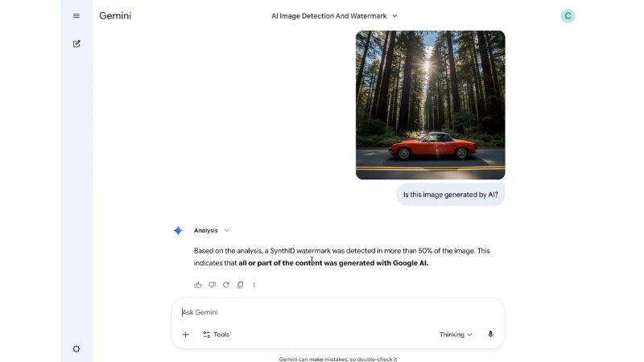Viewport: 644px width, 362px height.
Task: Open more options three-dot menu
Action: click(x=254, y=285)
